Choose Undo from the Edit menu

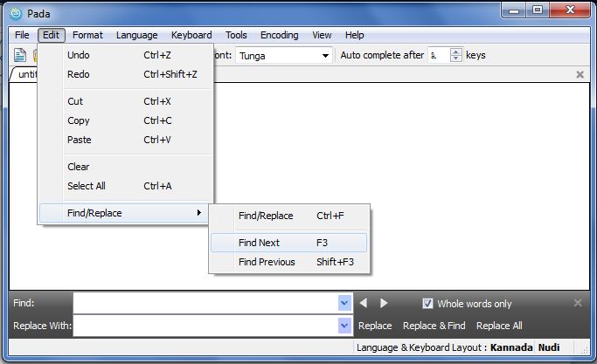click(x=126, y=55)
